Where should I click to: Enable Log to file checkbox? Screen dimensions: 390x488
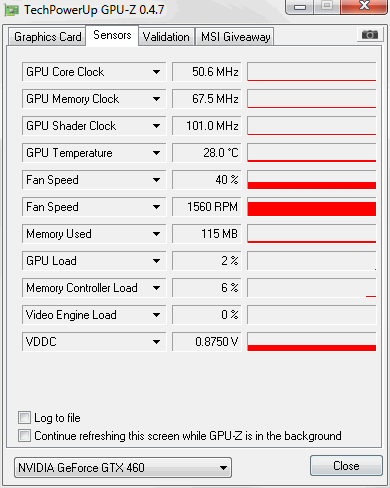click(x=24, y=418)
